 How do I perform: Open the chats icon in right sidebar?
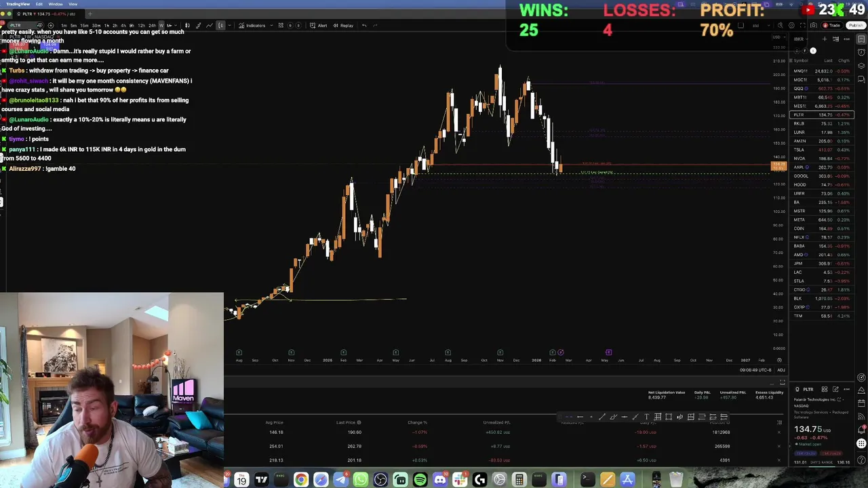861,80
